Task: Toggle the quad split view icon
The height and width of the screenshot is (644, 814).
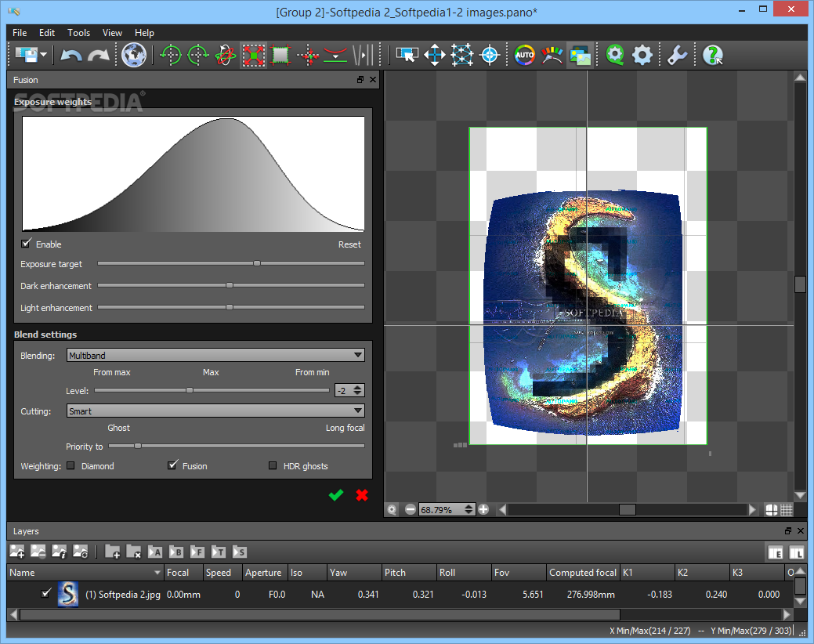Action: click(x=772, y=510)
